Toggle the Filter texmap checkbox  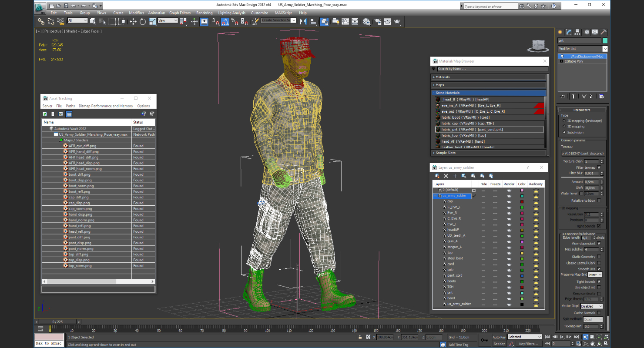pos(599,167)
